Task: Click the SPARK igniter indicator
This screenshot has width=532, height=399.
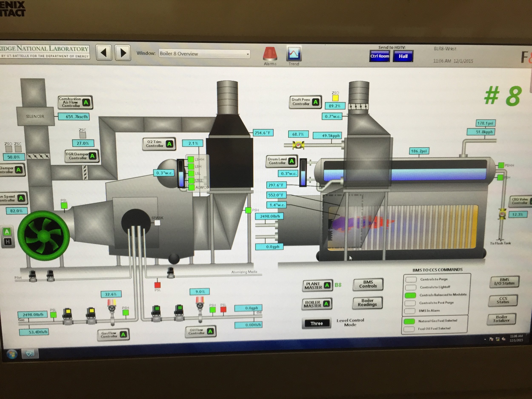Action: (x=157, y=223)
